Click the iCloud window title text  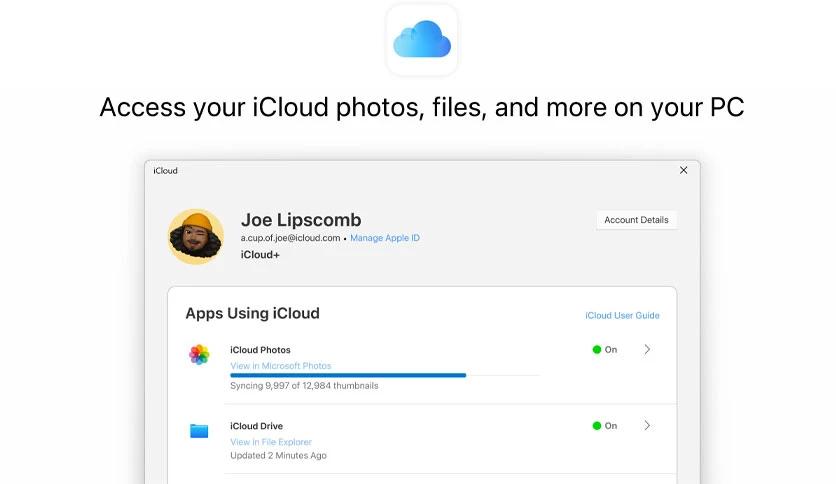[165, 171]
